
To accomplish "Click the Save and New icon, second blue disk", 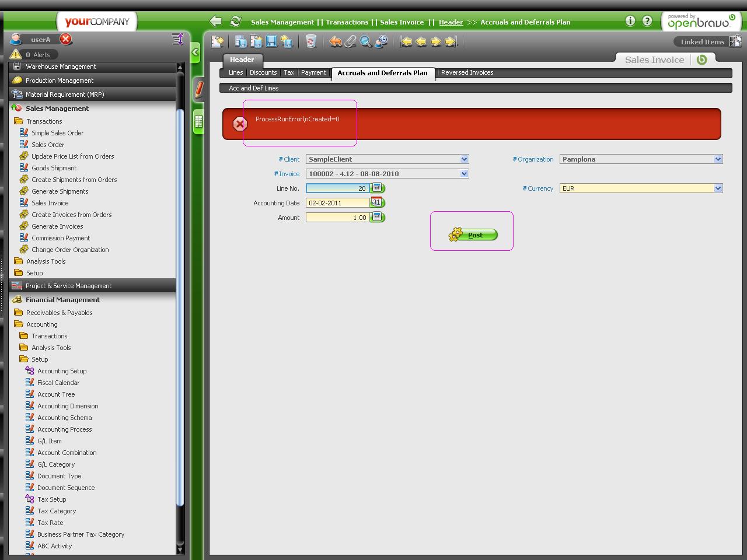I will pos(256,41).
